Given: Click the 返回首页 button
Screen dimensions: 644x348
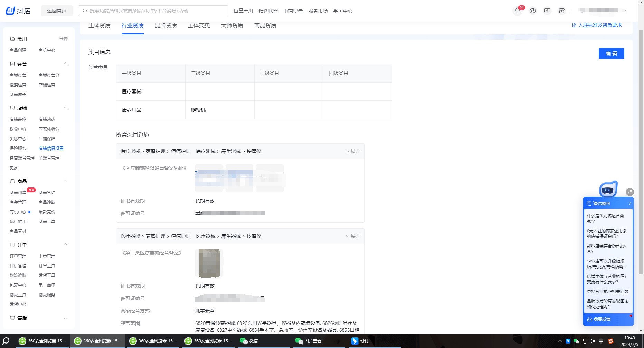Looking at the screenshot, I should (57, 11).
